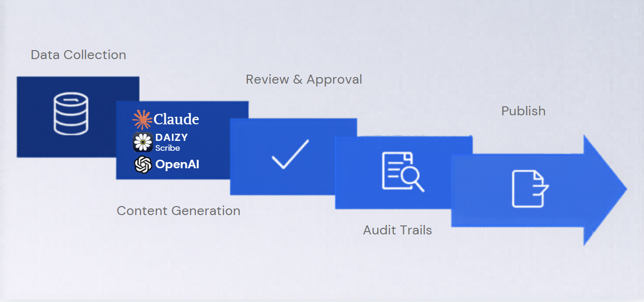Select the 'Review & Approval' label

tap(304, 79)
